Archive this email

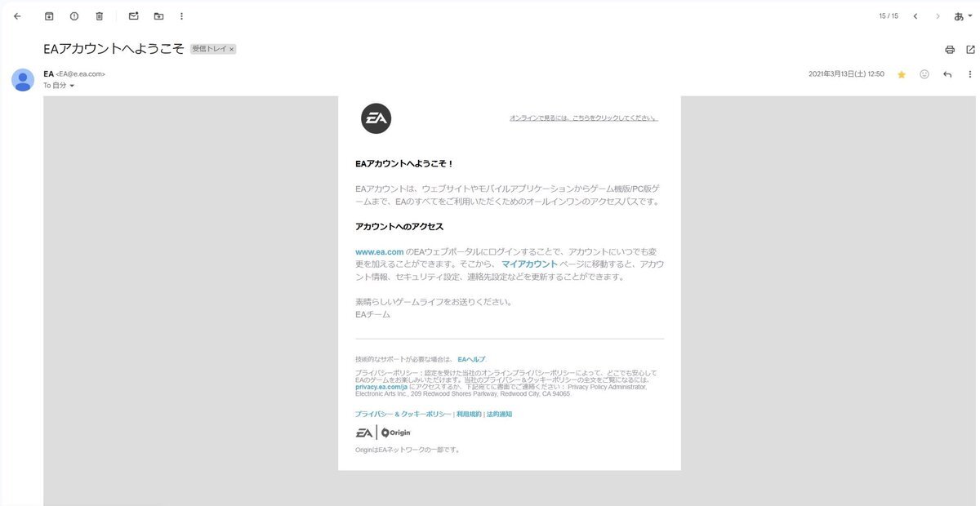tap(49, 16)
